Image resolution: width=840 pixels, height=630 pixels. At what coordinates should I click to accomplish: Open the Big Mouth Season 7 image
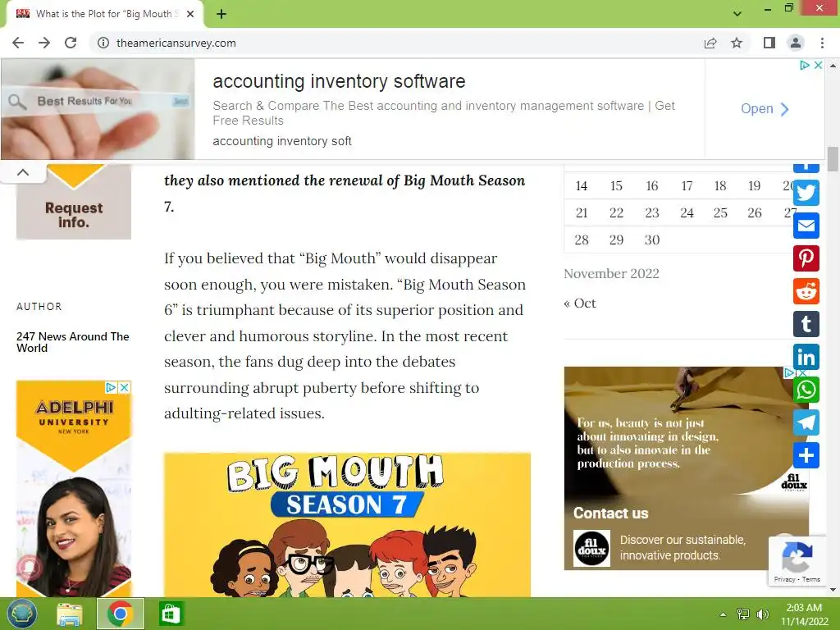pyautogui.click(x=347, y=525)
